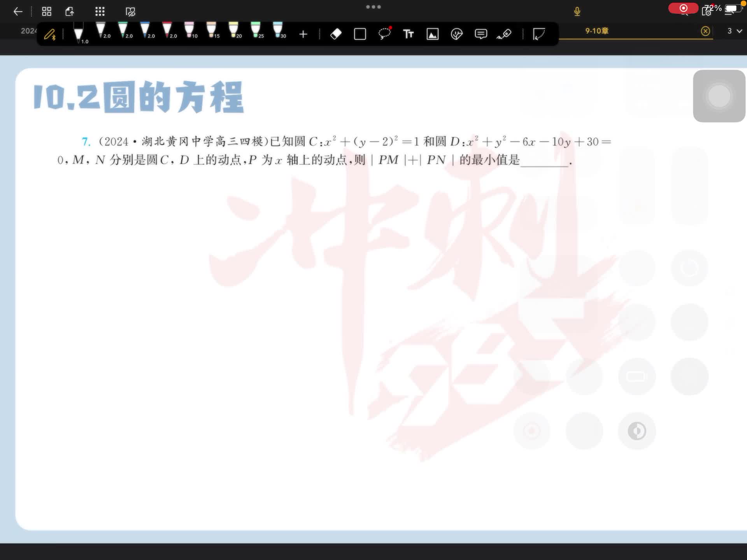Pick the red 2.0 pen

[167, 30]
